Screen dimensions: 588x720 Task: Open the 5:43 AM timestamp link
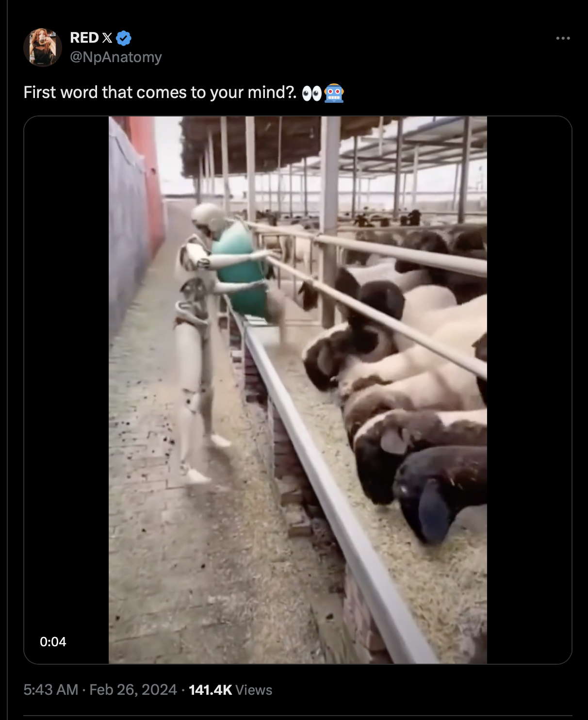coord(51,689)
